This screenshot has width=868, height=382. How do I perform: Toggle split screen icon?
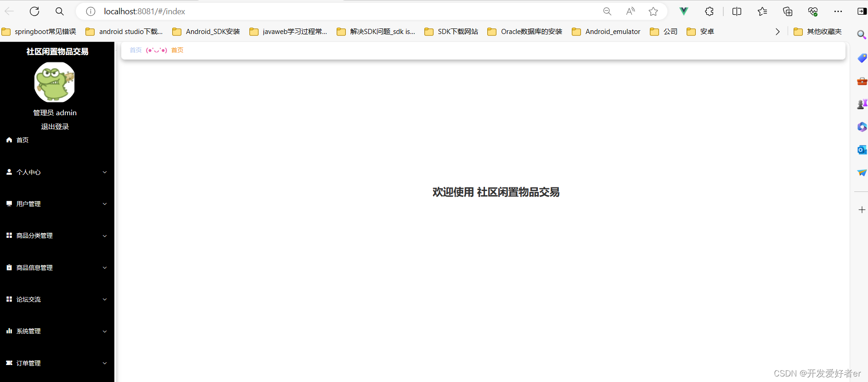[x=737, y=11]
